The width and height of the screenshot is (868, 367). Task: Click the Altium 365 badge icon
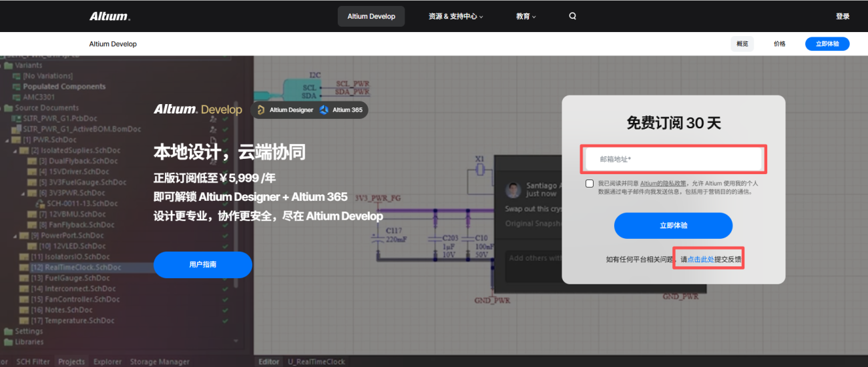(324, 110)
